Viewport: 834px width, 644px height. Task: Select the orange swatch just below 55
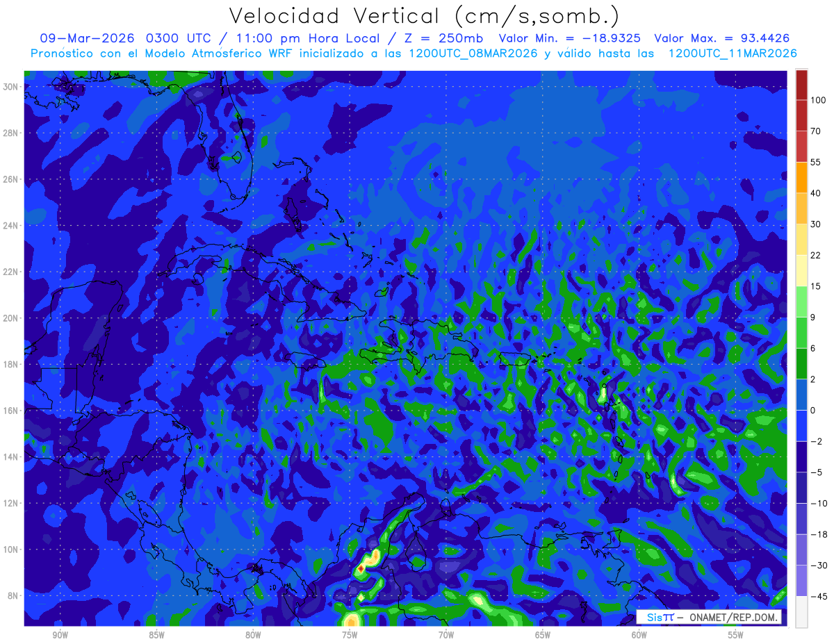(x=801, y=177)
